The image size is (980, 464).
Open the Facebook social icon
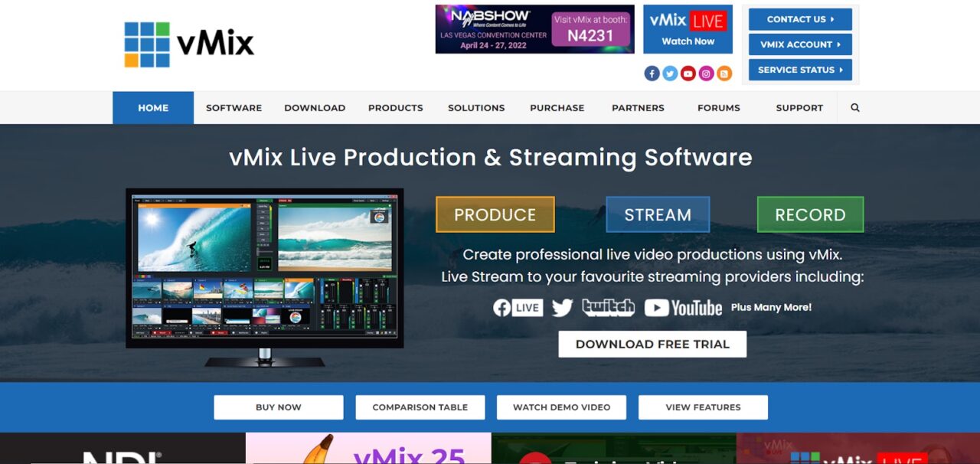click(652, 74)
